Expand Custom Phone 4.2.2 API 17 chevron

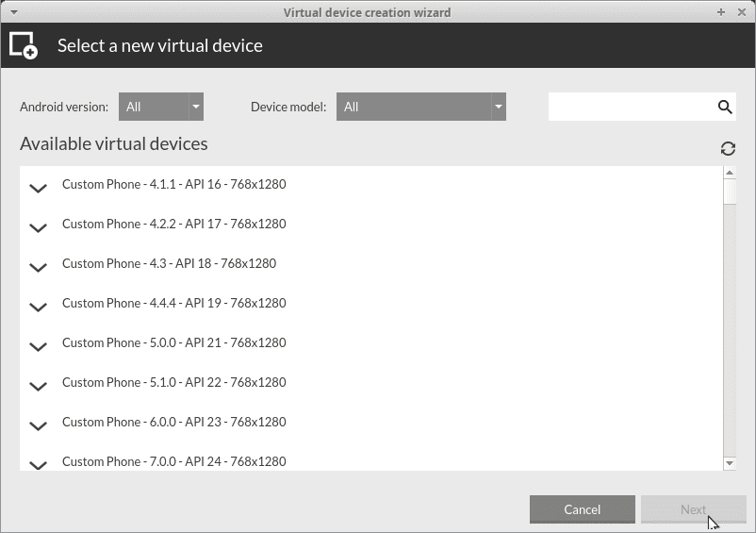tap(38, 227)
